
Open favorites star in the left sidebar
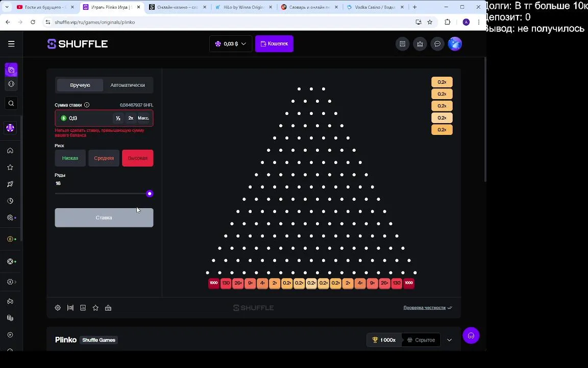[x=10, y=168]
